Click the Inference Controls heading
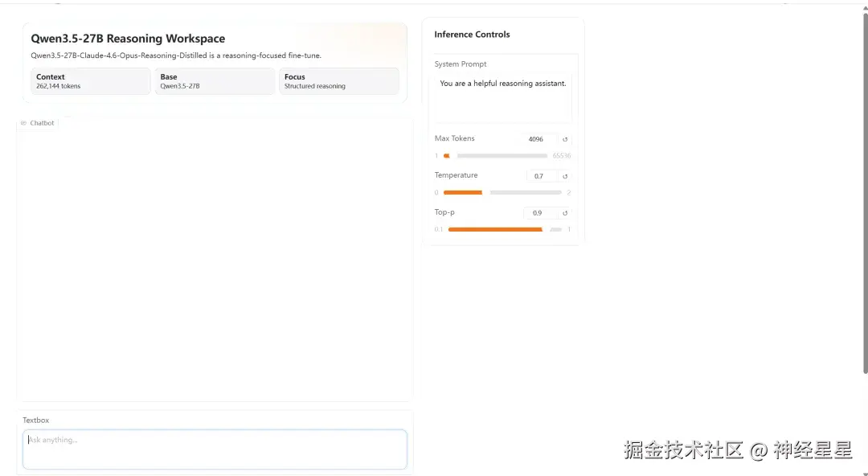The image size is (868, 476). click(x=472, y=35)
